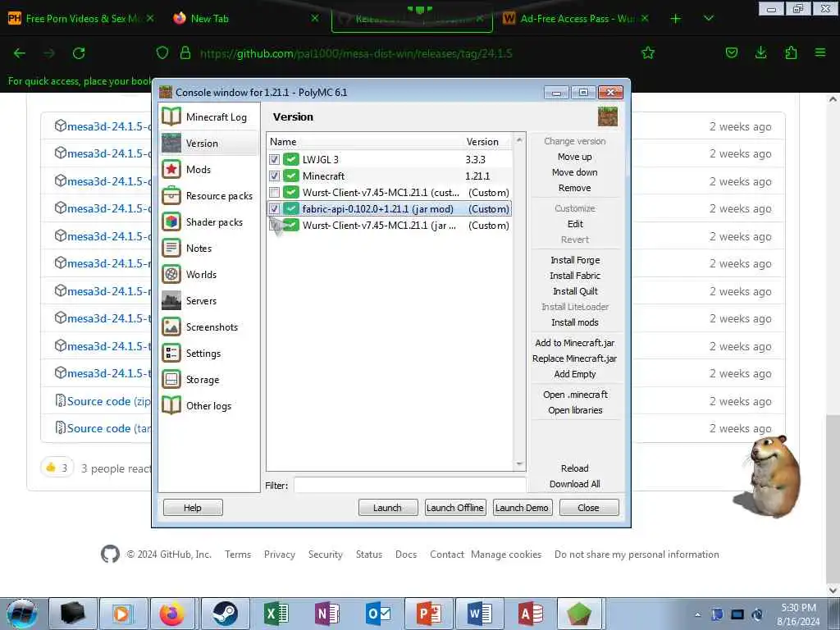The height and width of the screenshot is (630, 840).
Task: Click Add to Minecraft.jar
Action: [x=574, y=343]
